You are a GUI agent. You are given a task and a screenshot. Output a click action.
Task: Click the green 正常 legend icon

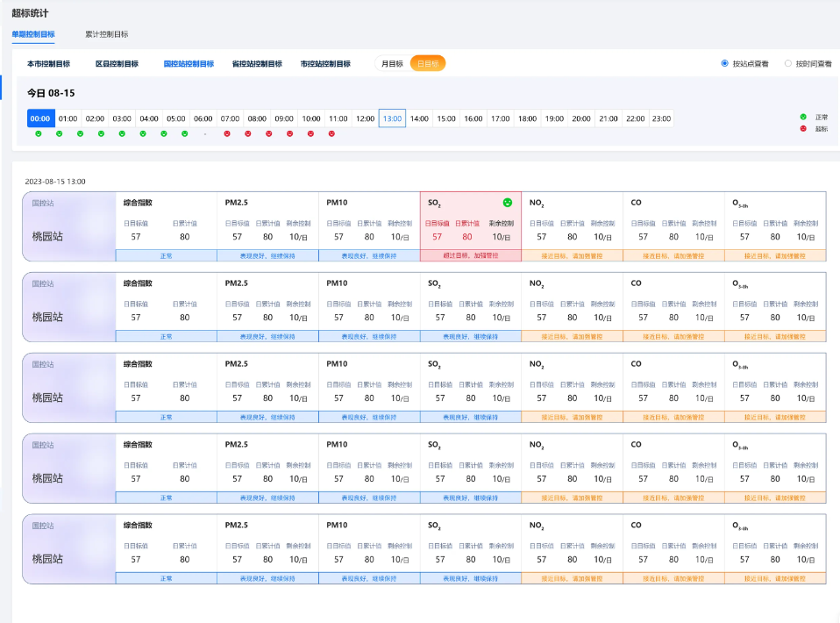pos(803,117)
